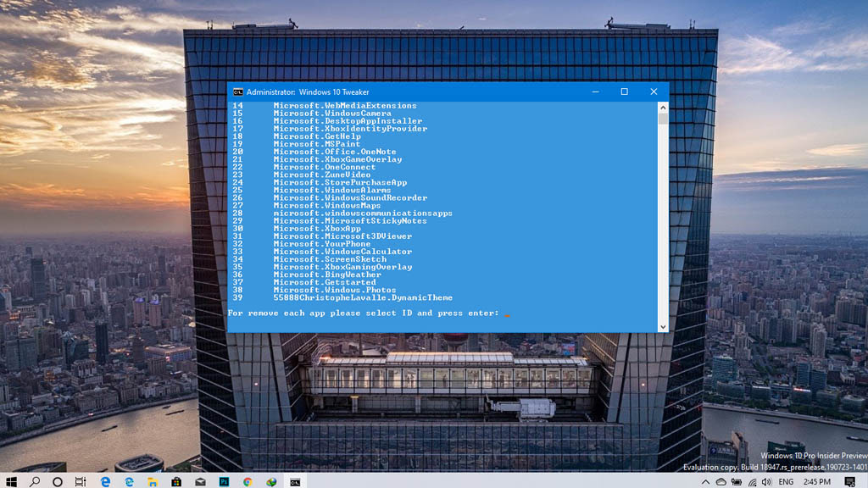Viewport: 868px width, 488px height.
Task: Click 'Microsoft.XboxIdentityProvider' entry
Action: click(x=350, y=129)
